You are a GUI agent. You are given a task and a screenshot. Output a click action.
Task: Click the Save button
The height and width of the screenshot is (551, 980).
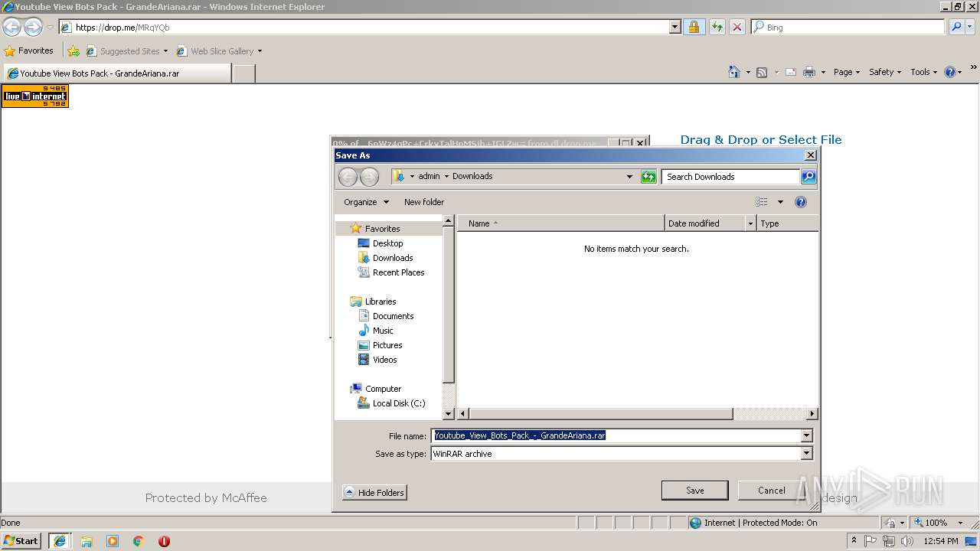tap(695, 491)
